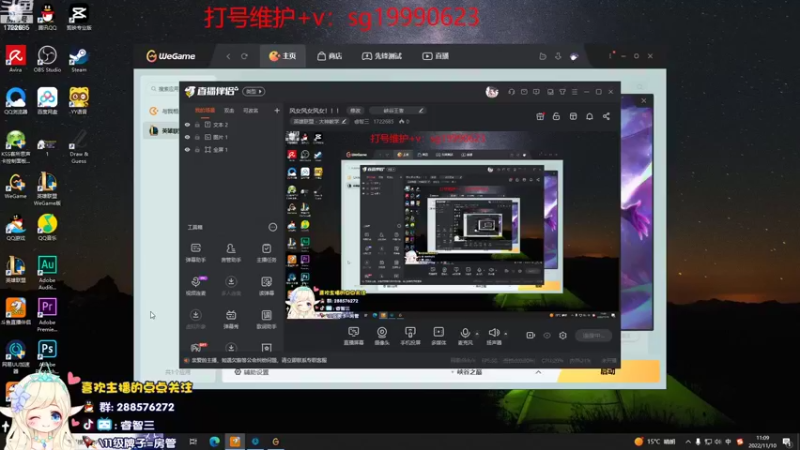Viewport: 800px width, 450px height.
Task: Open Adobe Audition desktop shortcut
Action: pyautogui.click(x=47, y=272)
